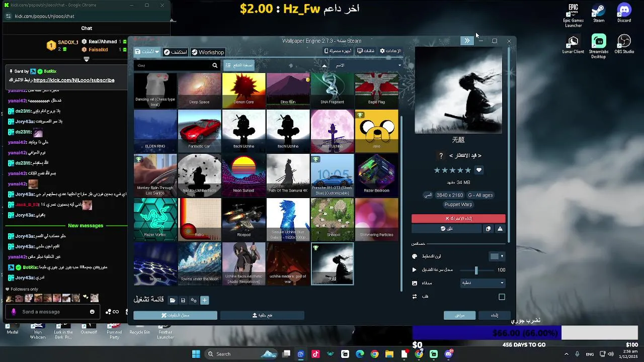Image resolution: width=644 pixels, height=362 pixels.
Task: Add wallpaper to playlist plus button
Action: [x=204, y=300]
